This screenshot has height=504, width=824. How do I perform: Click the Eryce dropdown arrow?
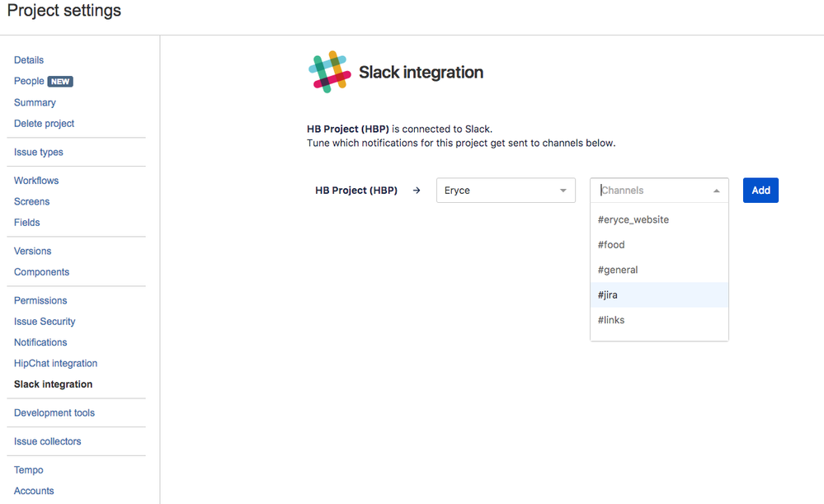[x=563, y=191]
